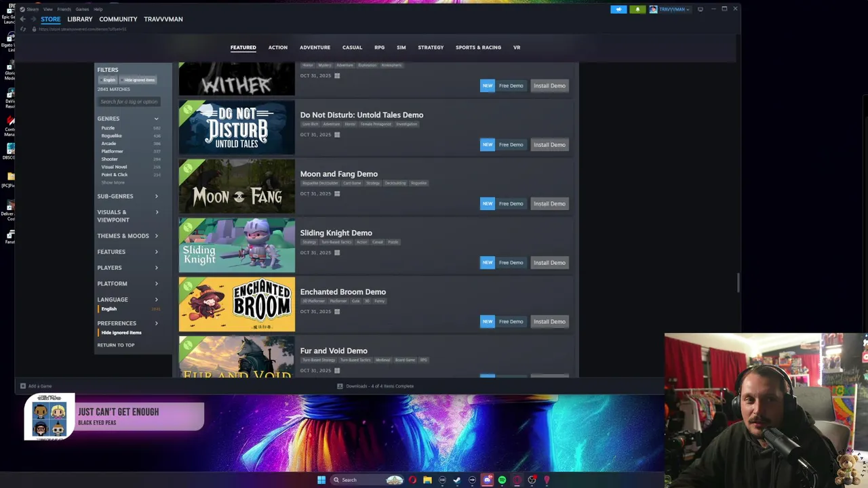Image resolution: width=868 pixels, height=488 pixels.
Task: Open the Moon and Fang game thumbnail
Action: (x=237, y=186)
